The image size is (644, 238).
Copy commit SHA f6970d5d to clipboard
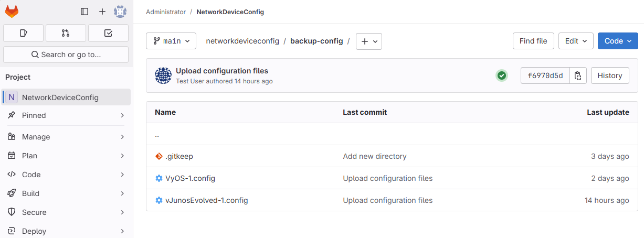tap(578, 75)
